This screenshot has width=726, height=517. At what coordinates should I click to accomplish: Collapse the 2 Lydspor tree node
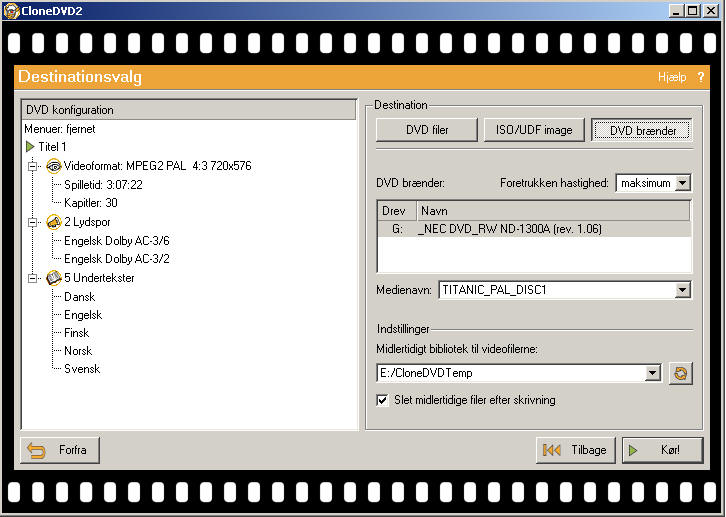(32, 222)
